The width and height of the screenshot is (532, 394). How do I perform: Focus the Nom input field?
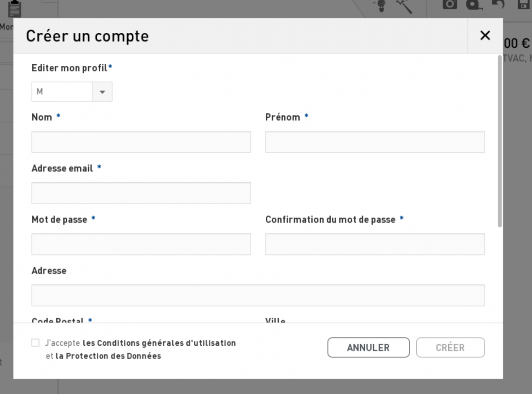pos(141,142)
